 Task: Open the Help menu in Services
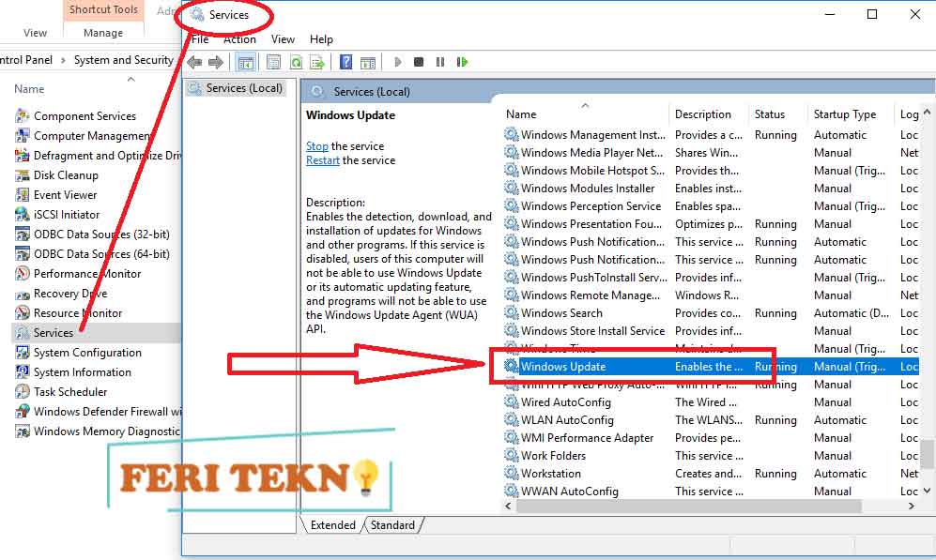coord(321,39)
